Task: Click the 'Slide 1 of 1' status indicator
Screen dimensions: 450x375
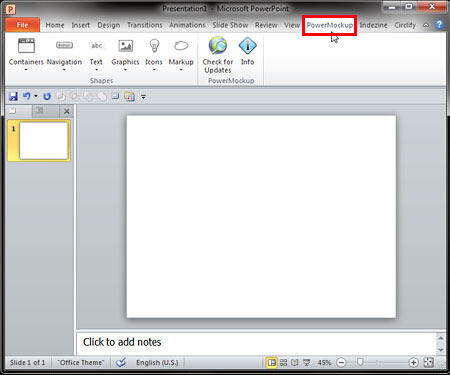Action: coord(28,363)
